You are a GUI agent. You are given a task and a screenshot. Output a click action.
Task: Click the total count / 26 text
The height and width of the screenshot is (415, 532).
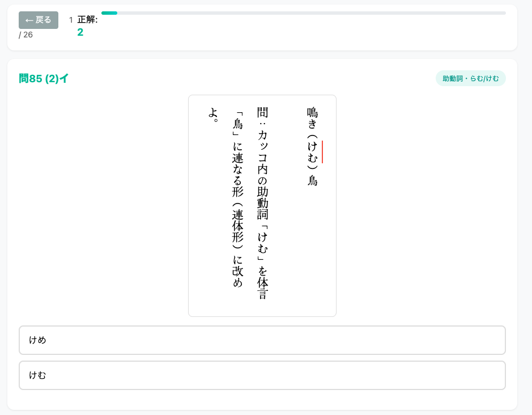click(x=26, y=35)
